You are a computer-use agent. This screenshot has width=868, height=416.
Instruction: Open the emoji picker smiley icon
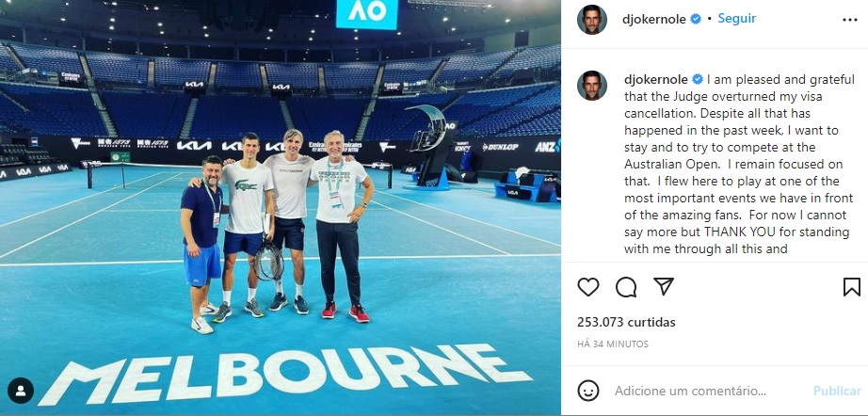click(x=587, y=391)
